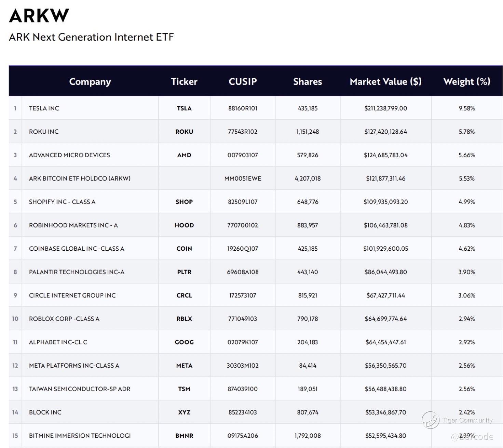Click the 4.62% weight cell
Viewport: 503px width, 448px height.
tap(467, 249)
